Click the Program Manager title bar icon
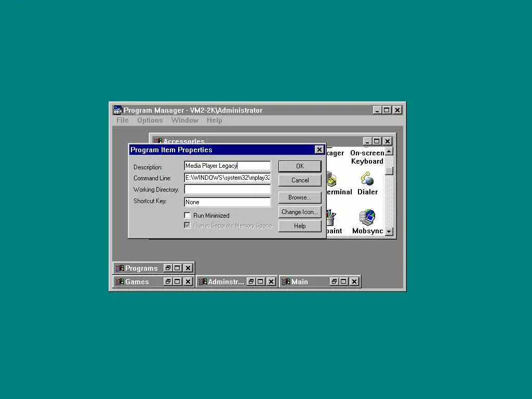 click(x=117, y=110)
